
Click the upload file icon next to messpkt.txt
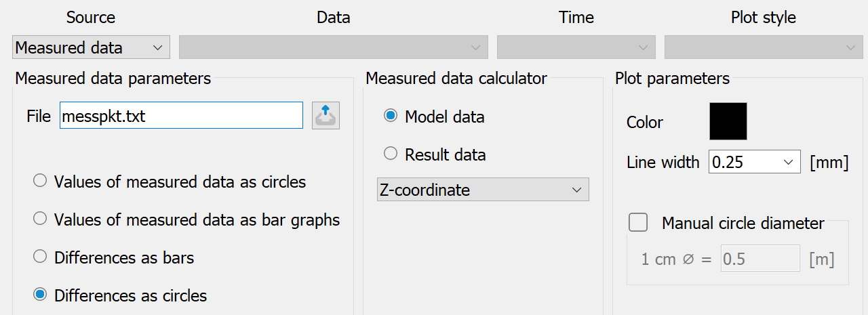(x=326, y=116)
